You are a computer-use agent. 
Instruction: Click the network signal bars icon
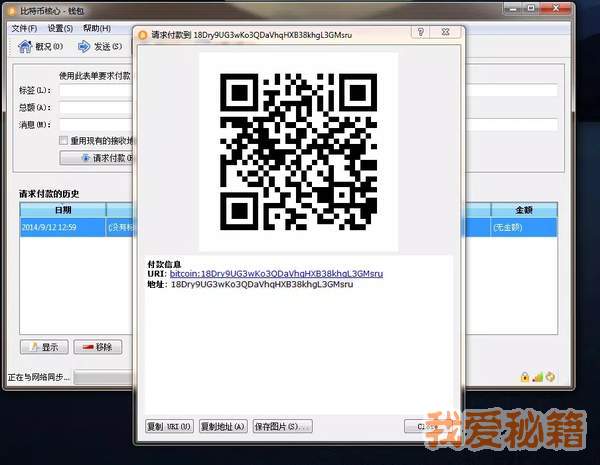(538, 377)
